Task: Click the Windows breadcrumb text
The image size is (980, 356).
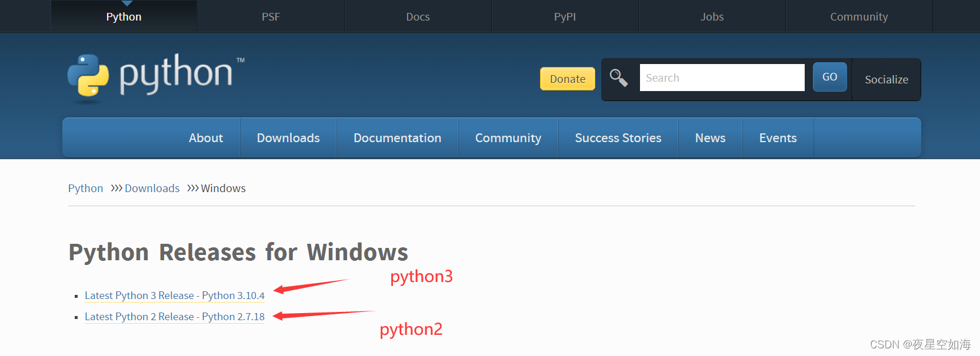Action: [224, 188]
